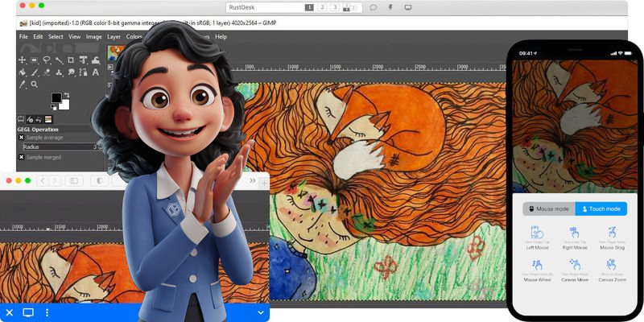Select the Eraser tool
This screenshot has height=322, width=644.
pos(47,72)
